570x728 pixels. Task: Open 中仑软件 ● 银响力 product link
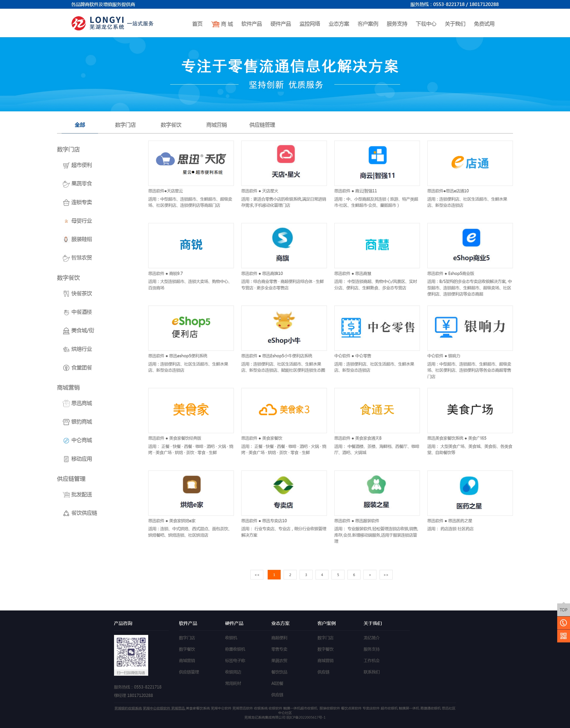pyautogui.click(x=444, y=356)
